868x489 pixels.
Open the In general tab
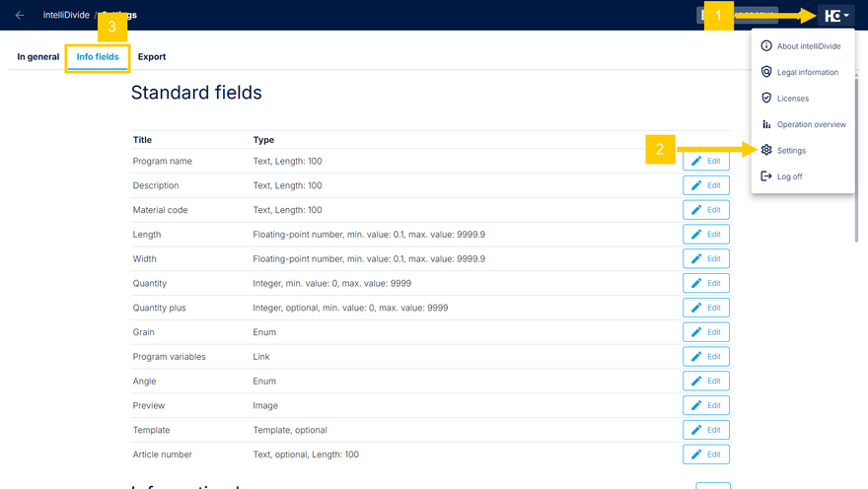coord(38,56)
